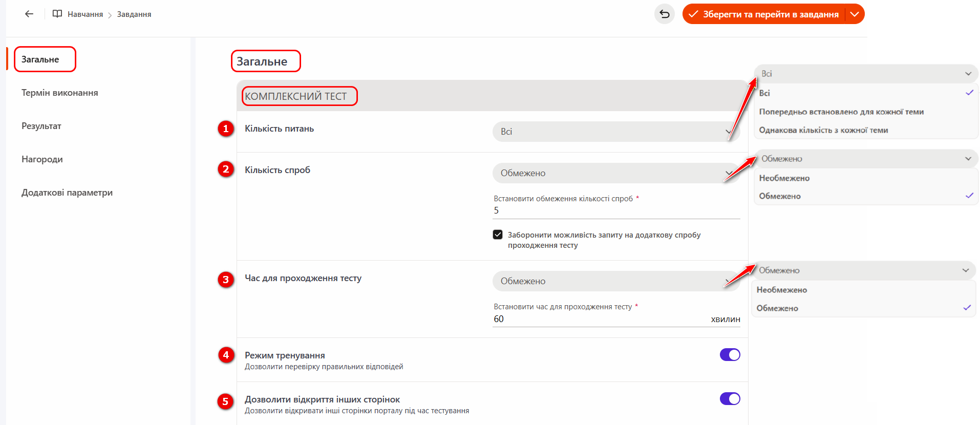This screenshot has height=425, width=980.
Task: Click attempts limit number field
Action: tap(614, 210)
